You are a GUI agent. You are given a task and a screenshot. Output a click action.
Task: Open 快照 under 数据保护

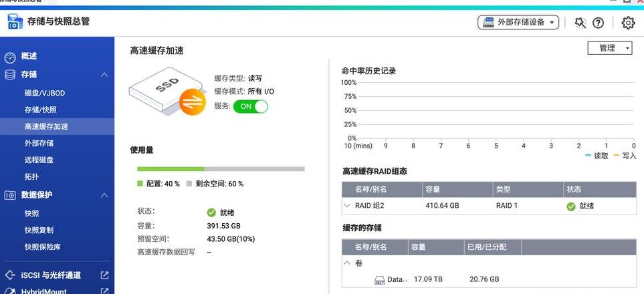[x=31, y=214]
